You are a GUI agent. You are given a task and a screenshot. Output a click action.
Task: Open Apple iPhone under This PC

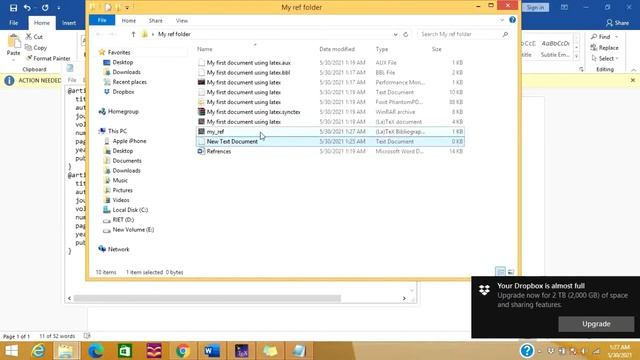coord(129,141)
